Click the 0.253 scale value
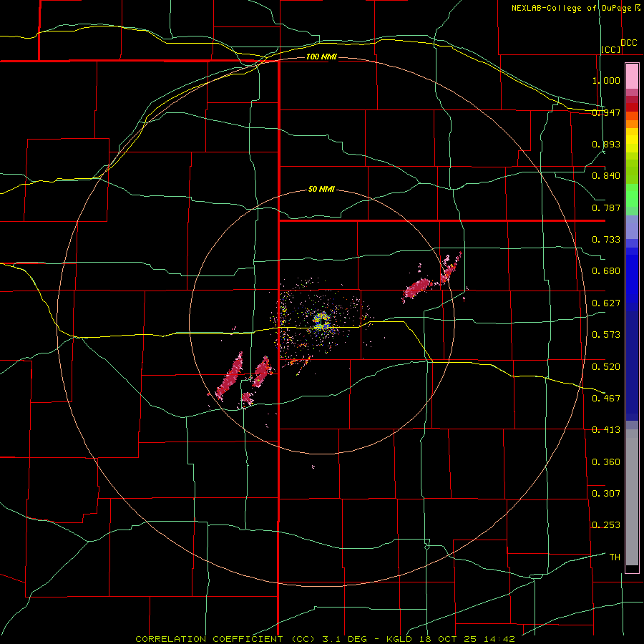Image resolution: width=644 pixels, height=644 pixels. tap(606, 525)
